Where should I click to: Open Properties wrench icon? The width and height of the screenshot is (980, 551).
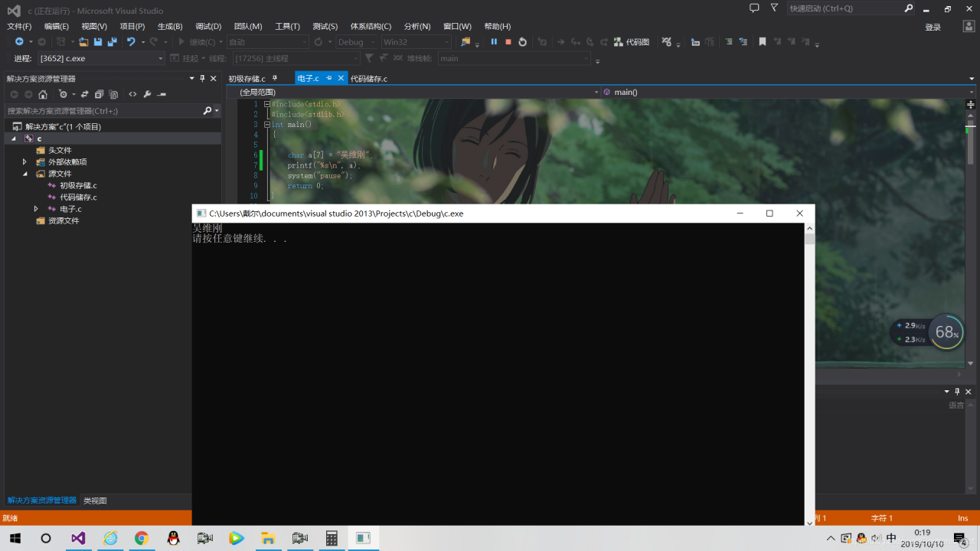click(147, 94)
